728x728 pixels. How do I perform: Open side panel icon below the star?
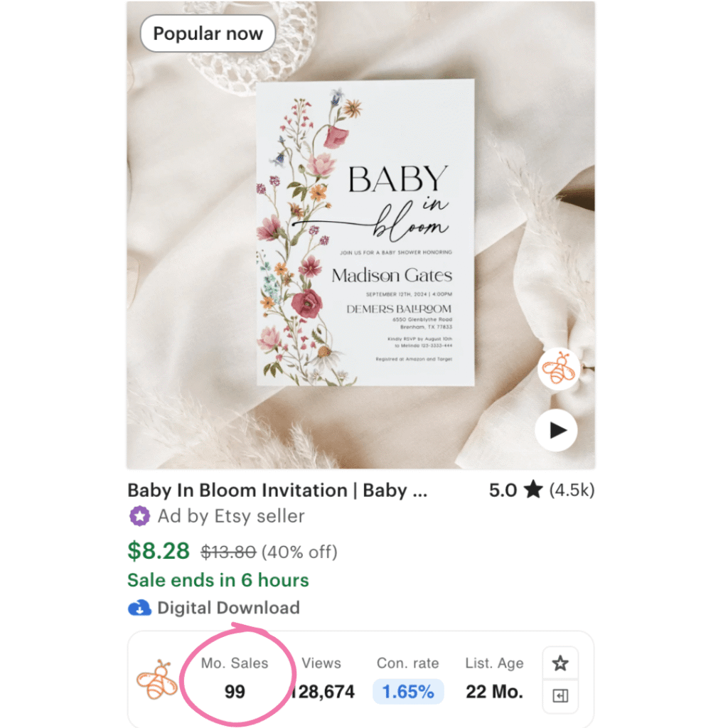coord(560,695)
